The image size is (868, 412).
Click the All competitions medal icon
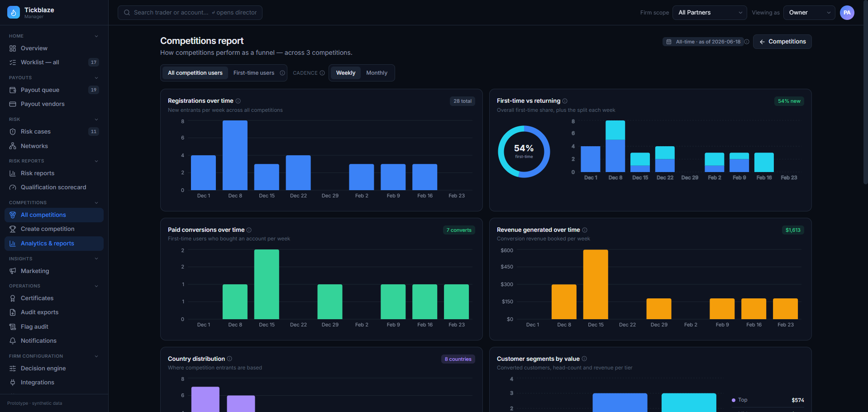13,215
